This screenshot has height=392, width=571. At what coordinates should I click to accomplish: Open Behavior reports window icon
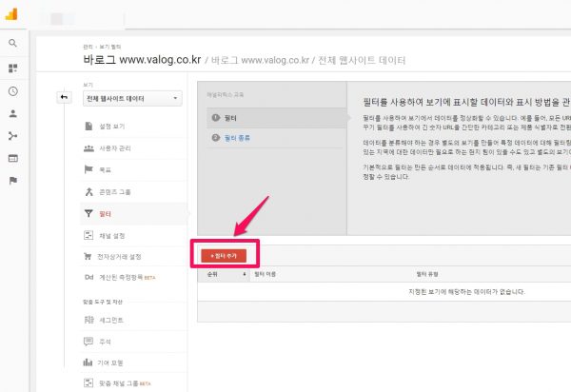coord(12,158)
